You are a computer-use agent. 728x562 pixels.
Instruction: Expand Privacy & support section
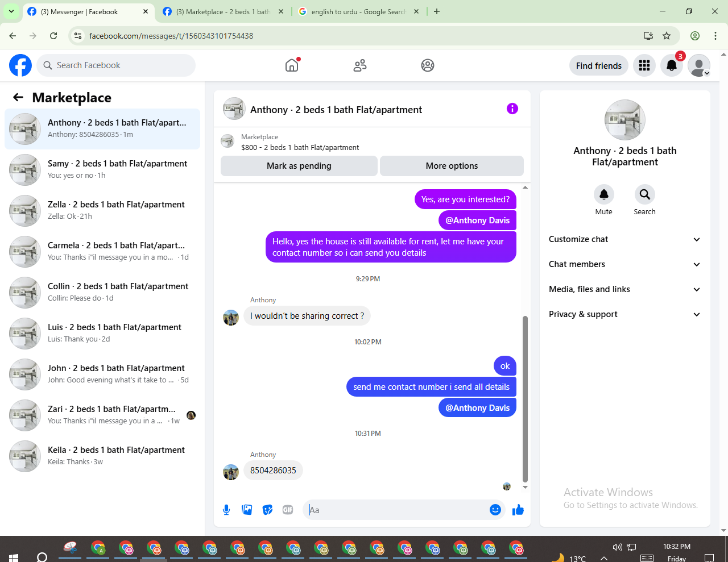[x=624, y=314]
